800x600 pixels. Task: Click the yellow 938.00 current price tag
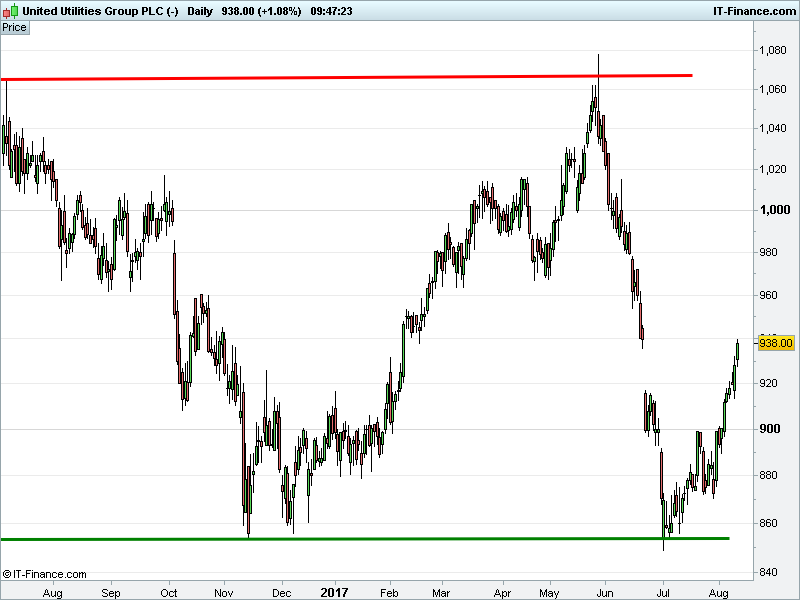[776, 343]
